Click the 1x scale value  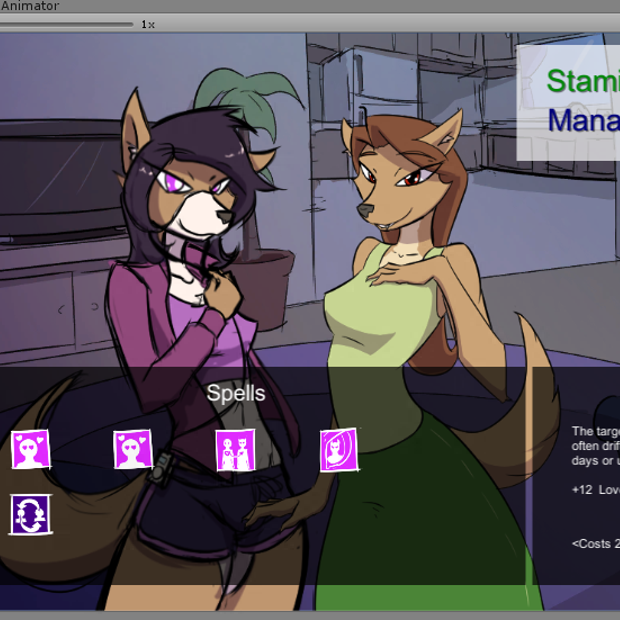click(148, 25)
